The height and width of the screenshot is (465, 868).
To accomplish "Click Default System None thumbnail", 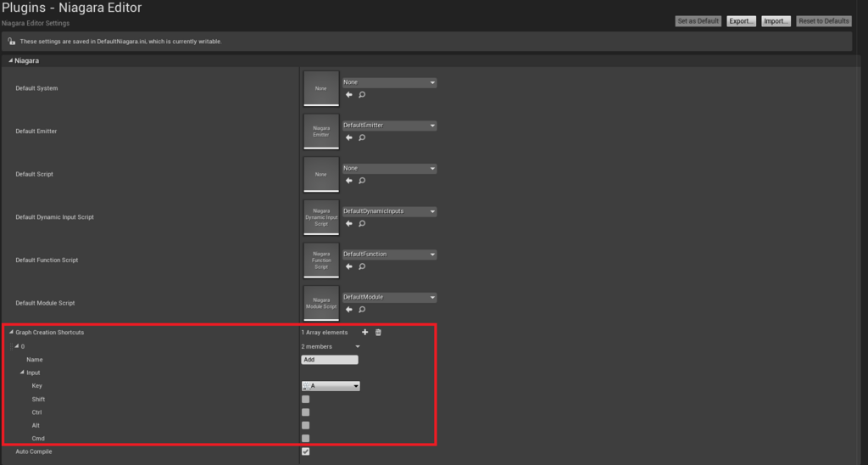I will pyautogui.click(x=321, y=89).
